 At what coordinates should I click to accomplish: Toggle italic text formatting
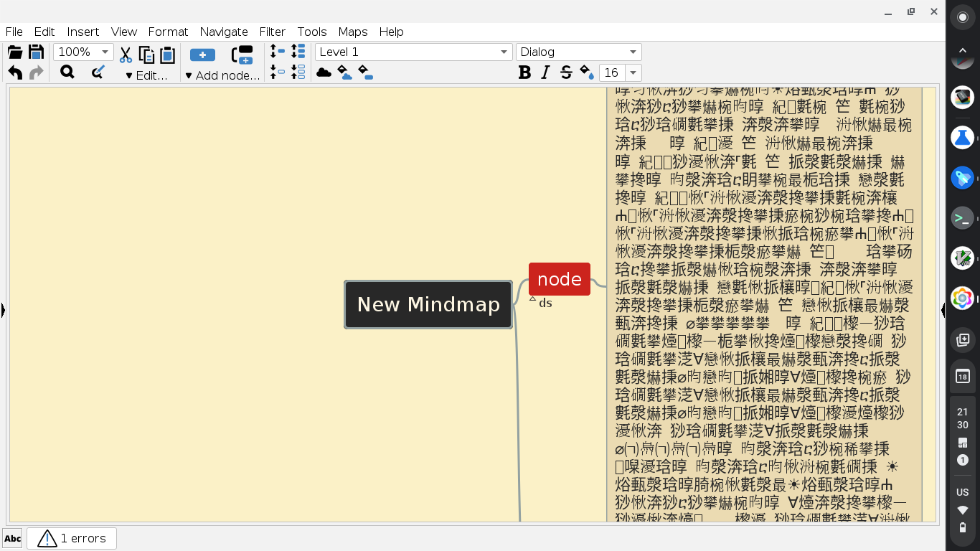coord(545,72)
